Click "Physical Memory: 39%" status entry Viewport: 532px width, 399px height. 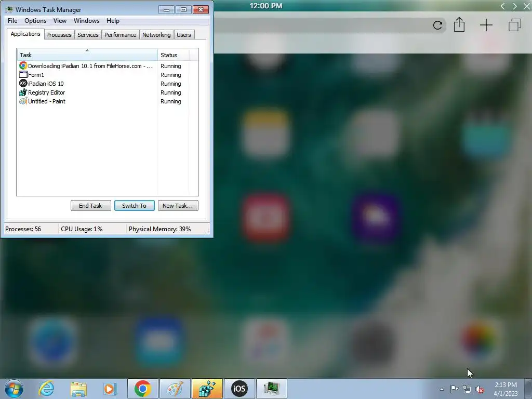pos(160,229)
